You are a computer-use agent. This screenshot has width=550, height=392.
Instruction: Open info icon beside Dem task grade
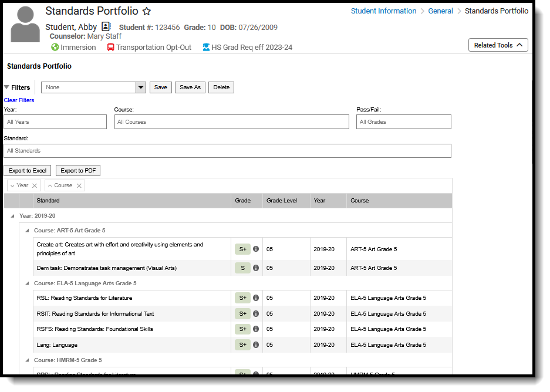255,268
